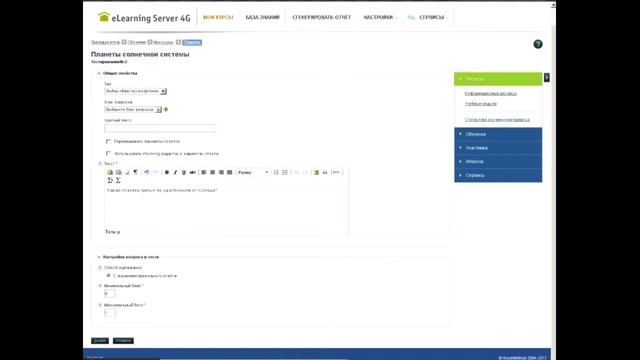
Task: Expand the last blue sidebar section
Action: click(x=498, y=175)
